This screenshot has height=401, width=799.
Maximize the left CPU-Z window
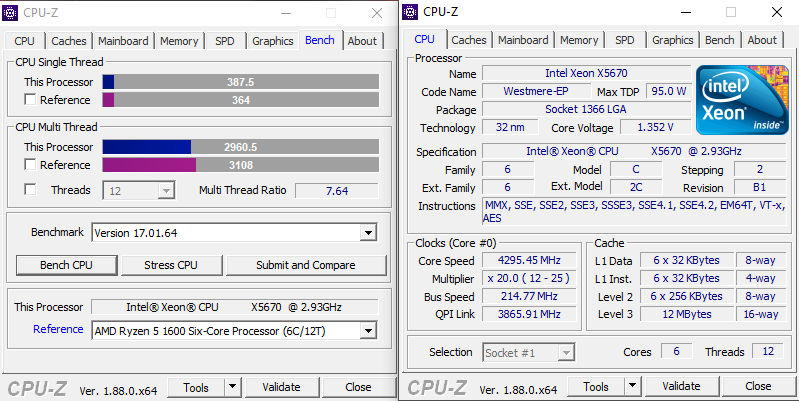coord(331,13)
